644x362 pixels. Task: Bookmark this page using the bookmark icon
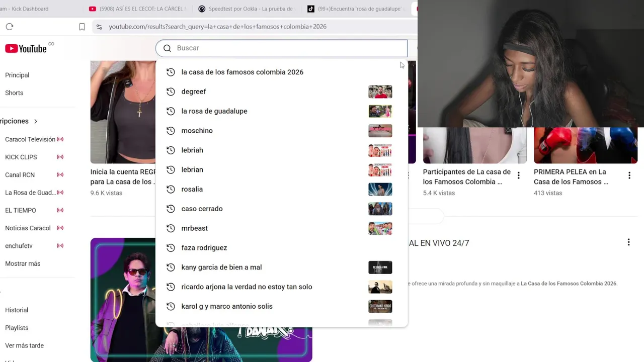tap(82, 27)
